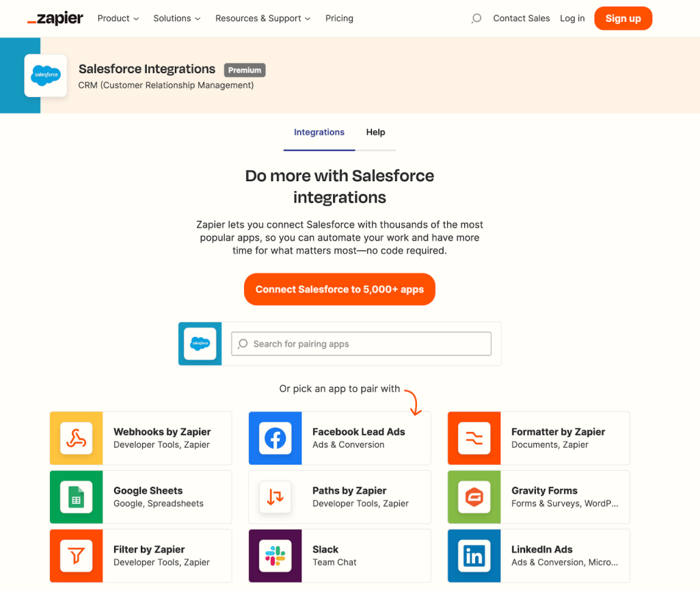Viewport: 700px width, 590px height.
Task: Open the Filter by Zapier title link
Action: pos(149,550)
